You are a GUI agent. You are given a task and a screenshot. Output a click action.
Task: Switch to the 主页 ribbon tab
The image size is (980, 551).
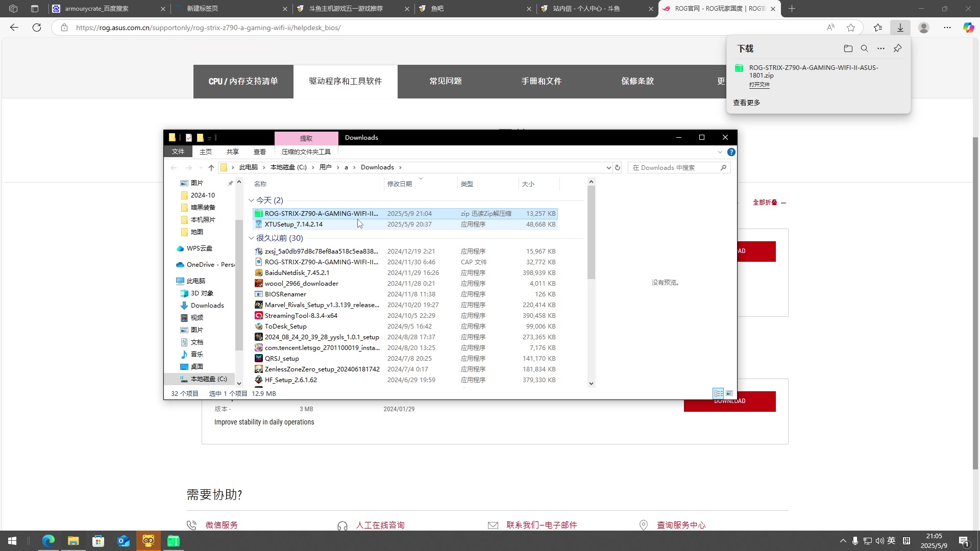pos(206,152)
